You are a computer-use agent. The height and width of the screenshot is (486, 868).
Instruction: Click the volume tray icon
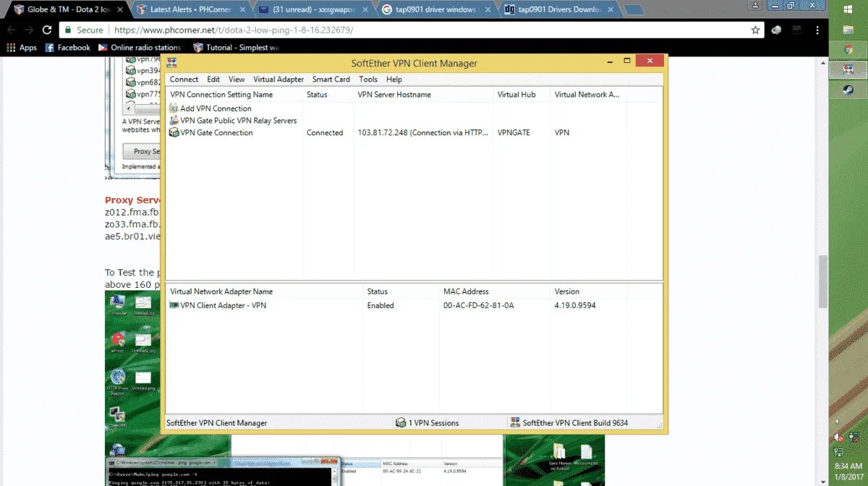(839, 436)
